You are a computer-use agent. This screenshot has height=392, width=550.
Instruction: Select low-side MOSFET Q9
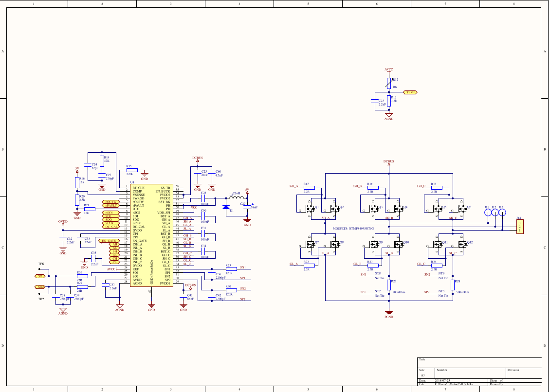point(374,244)
